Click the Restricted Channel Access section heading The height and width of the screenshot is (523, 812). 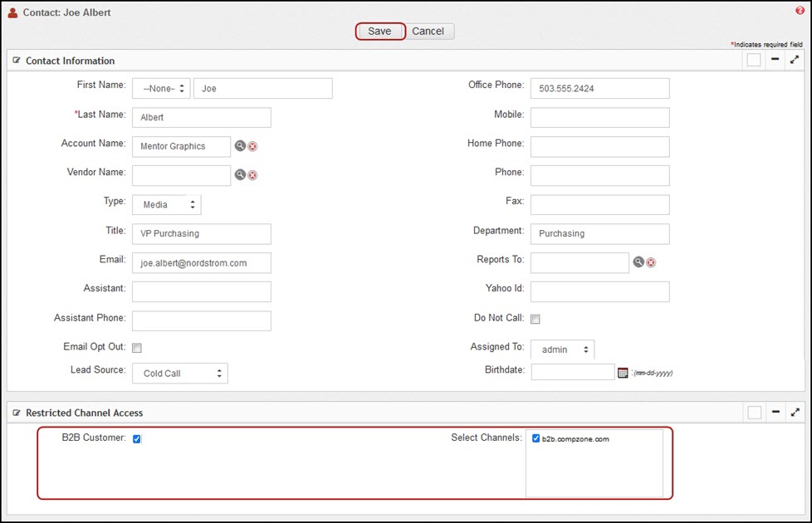[x=85, y=413]
